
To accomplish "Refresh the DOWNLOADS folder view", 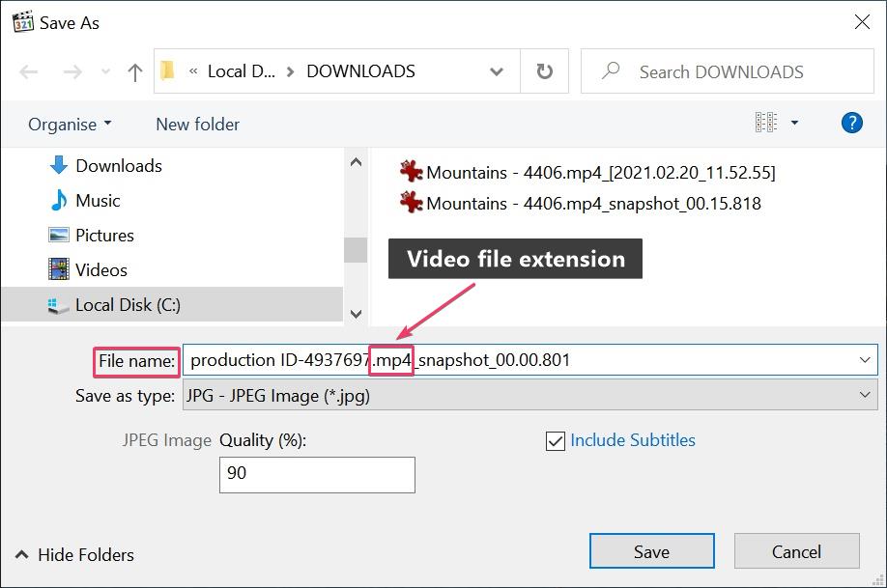I will click(545, 70).
